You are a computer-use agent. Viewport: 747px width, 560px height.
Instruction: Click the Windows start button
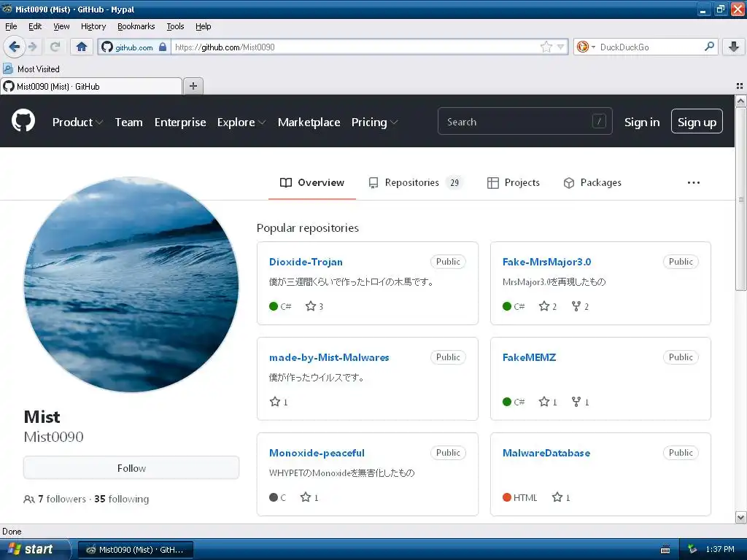(x=34, y=549)
